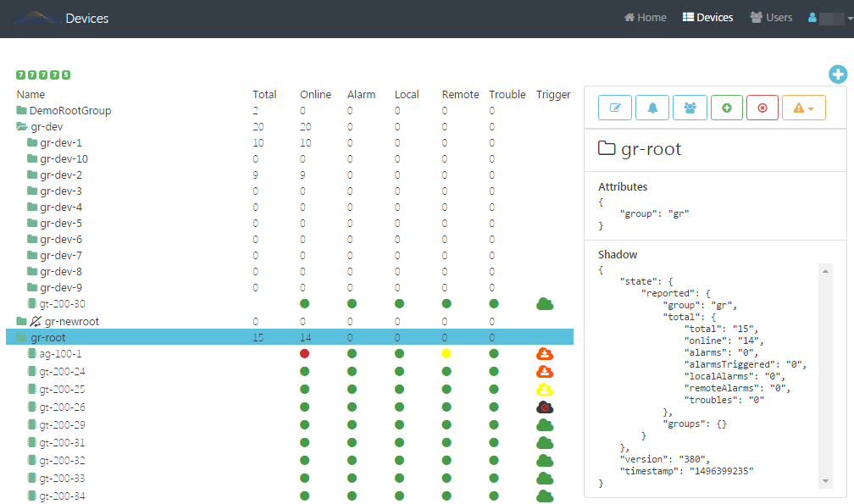Click Shadow panel scrollbar up arrow

coord(826,270)
